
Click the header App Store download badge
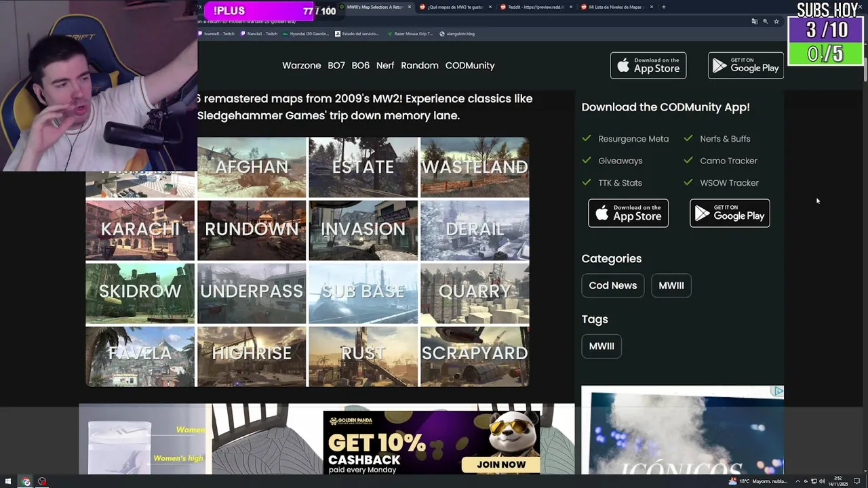[648, 66]
